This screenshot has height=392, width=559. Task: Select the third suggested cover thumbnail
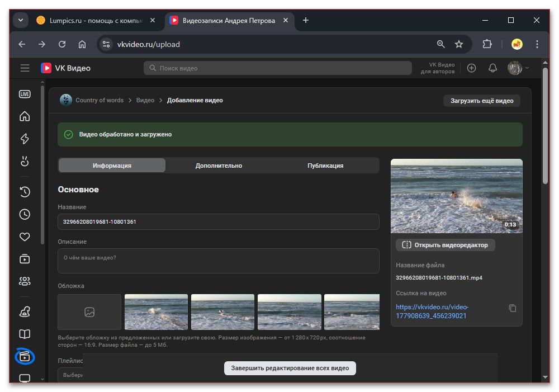[x=290, y=312]
